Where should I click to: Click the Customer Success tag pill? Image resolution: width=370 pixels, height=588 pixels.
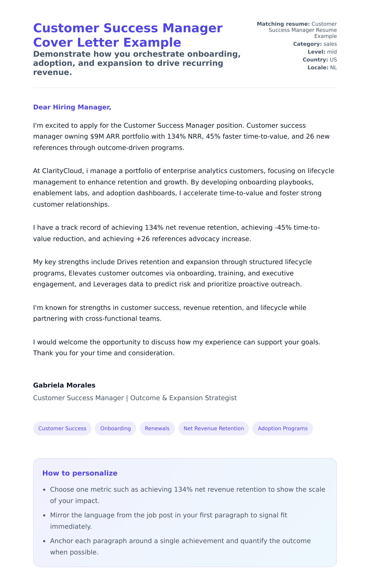pos(62,428)
